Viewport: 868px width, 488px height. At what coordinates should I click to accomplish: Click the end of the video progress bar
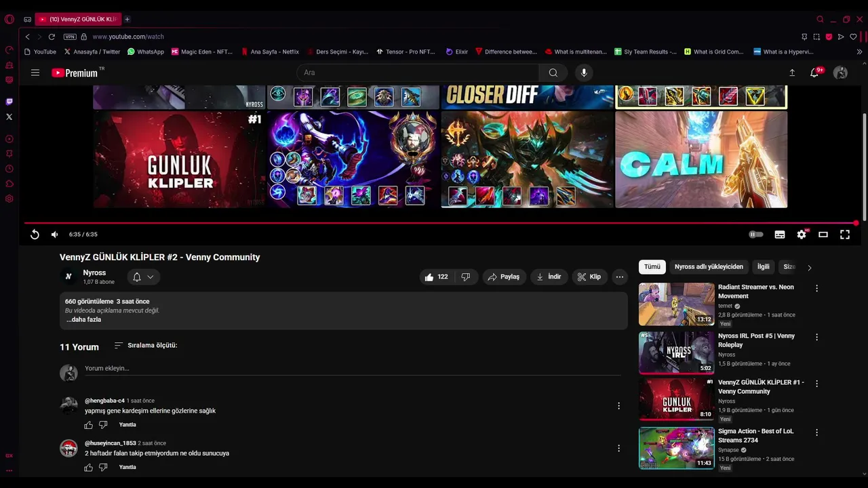[x=856, y=222]
